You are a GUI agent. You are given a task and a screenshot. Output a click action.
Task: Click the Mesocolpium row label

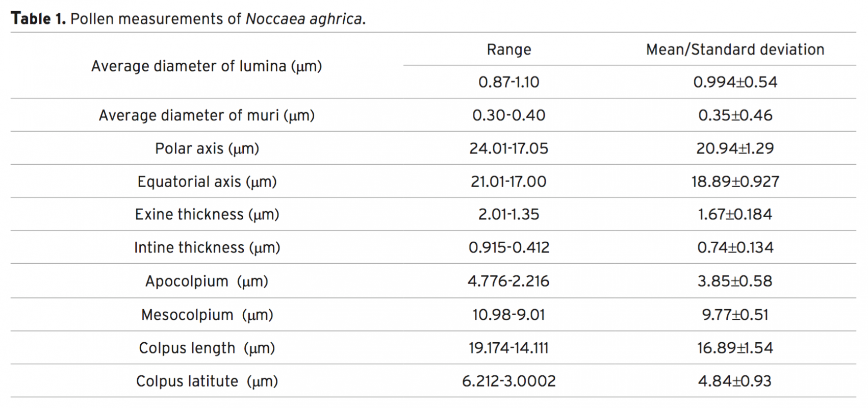click(x=207, y=315)
